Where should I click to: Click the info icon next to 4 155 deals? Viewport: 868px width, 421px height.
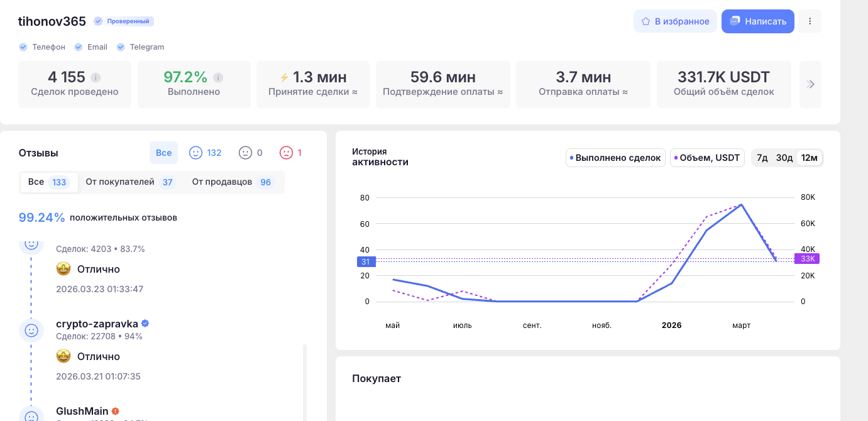click(x=96, y=78)
